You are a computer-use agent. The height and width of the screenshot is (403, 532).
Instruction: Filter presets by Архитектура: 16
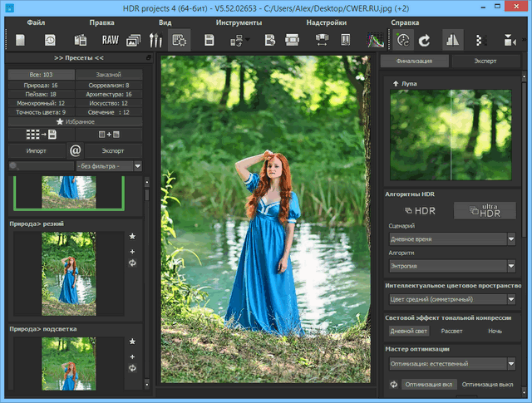(109, 94)
